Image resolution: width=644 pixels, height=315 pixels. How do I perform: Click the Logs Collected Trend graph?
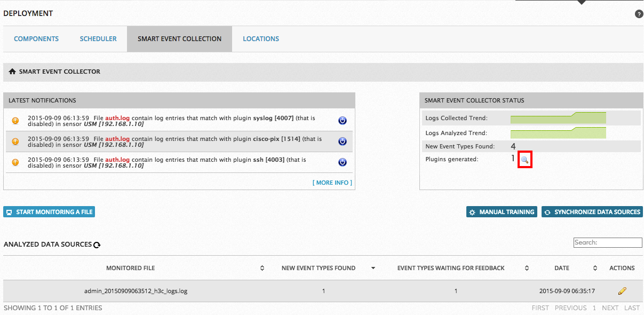pos(558,118)
